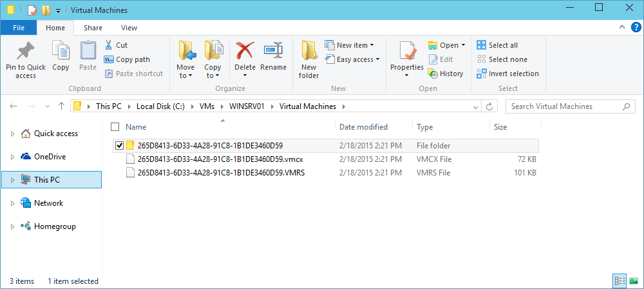
Task: Show file History
Action: coord(446,74)
